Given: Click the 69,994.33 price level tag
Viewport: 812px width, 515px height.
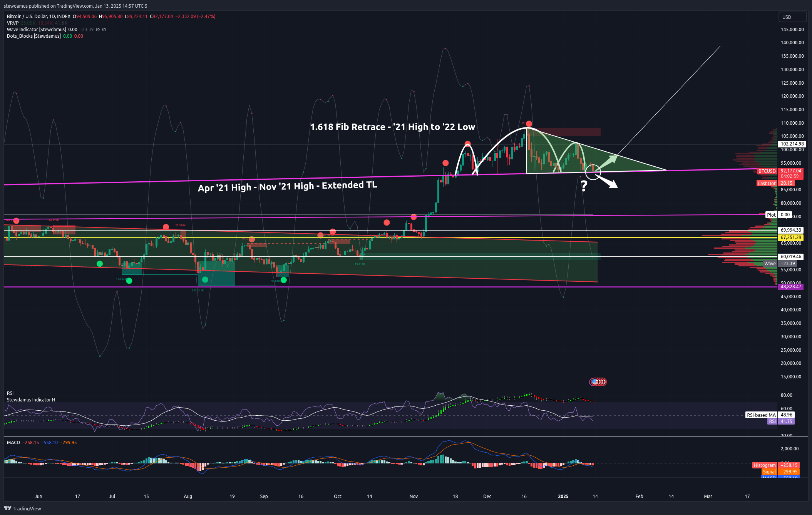Looking at the screenshot, I should click(791, 230).
